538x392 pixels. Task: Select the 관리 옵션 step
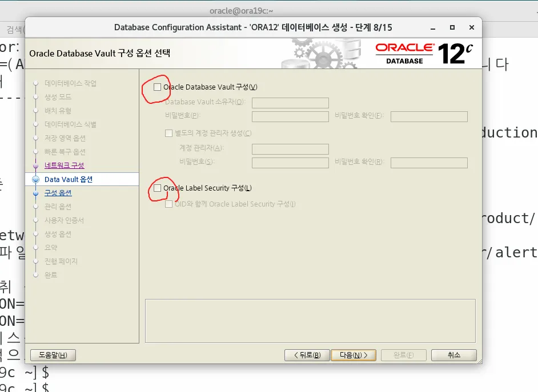(58, 207)
